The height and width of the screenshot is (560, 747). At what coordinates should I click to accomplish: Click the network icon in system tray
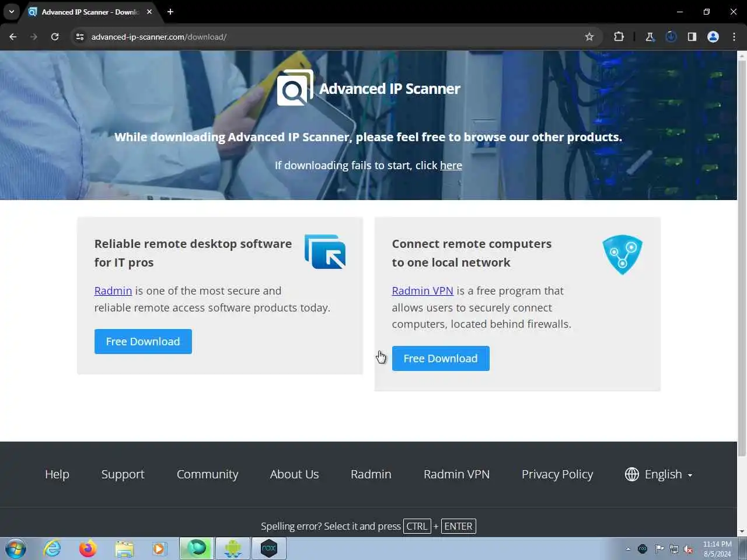pyautogui.click(x=674, y=549)
